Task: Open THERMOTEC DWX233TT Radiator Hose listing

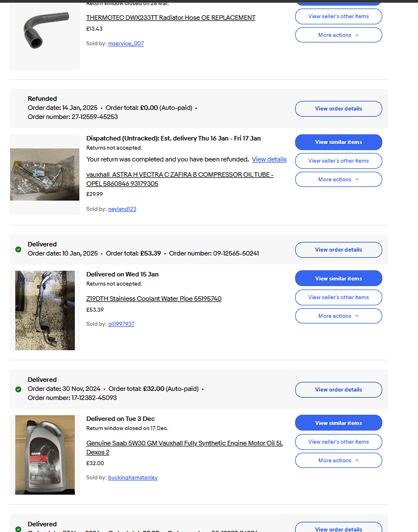Action: (170, 18)
